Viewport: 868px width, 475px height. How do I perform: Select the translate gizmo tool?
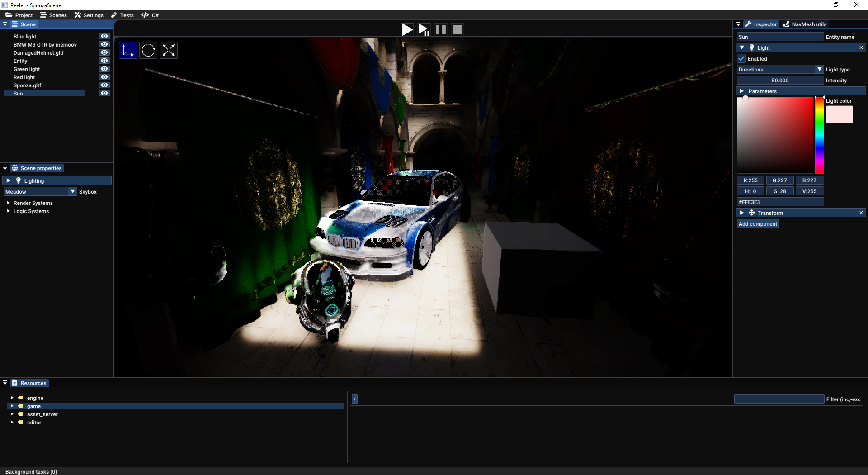pos(128,50)
